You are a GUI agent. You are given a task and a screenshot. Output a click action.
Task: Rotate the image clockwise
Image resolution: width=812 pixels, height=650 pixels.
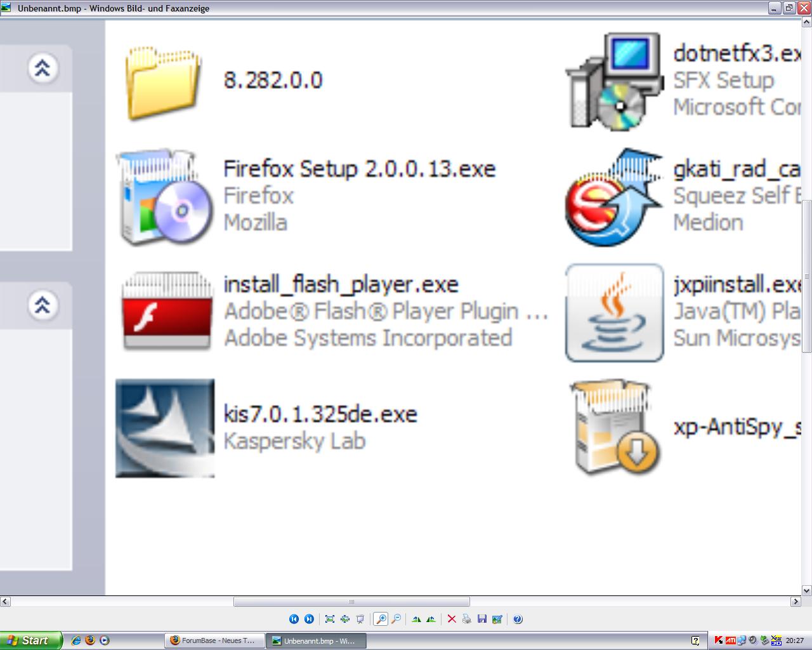pos(417,619)
